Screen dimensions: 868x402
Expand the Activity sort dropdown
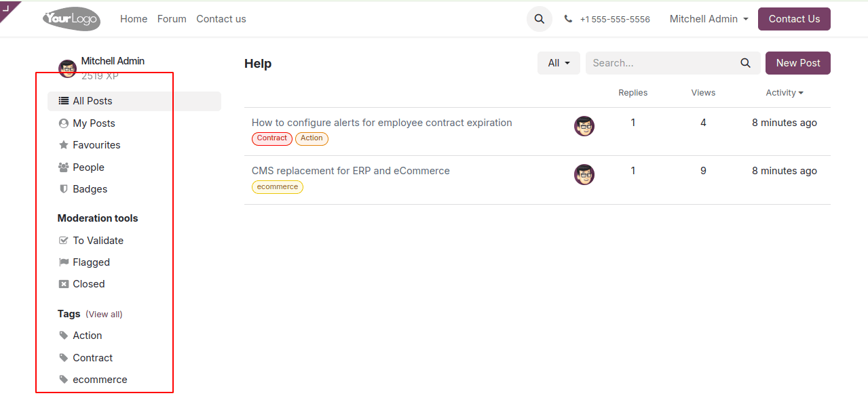[x=784, y=92]
